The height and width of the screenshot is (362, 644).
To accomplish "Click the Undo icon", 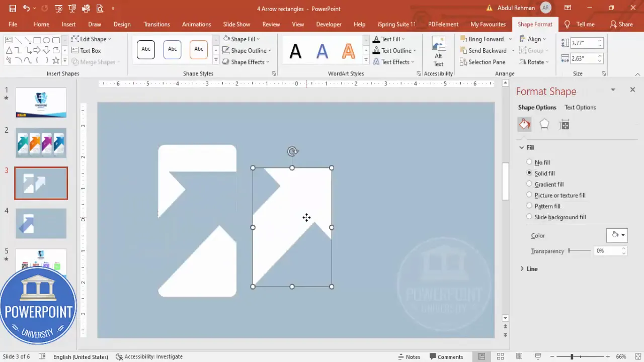I will click(x=26, y=9).
